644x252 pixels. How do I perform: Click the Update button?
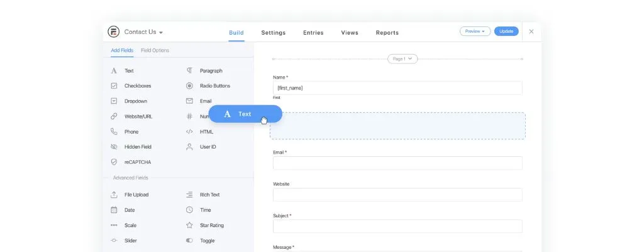pyautogui.click(x=506, y=31)
